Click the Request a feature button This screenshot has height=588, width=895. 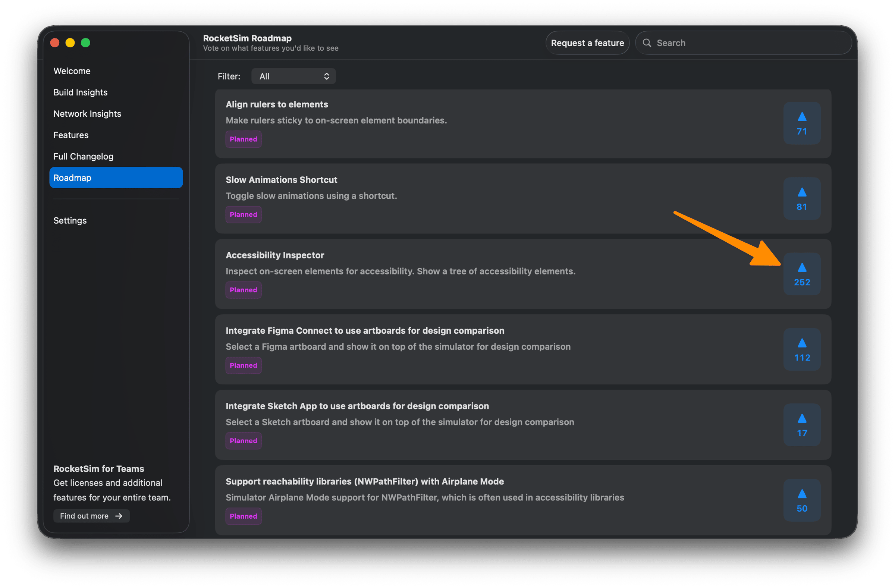point(587,43)
